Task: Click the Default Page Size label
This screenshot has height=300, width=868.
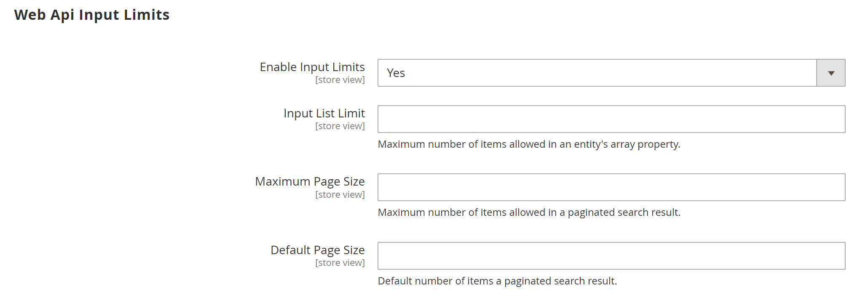Action: pos(317,250)
